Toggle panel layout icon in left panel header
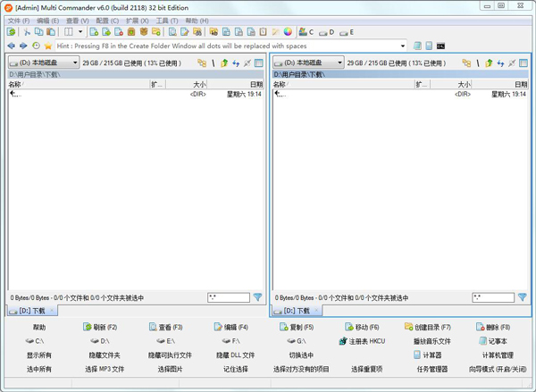The width and height of the screenshot is (536, 392). [x=259, y=63]
